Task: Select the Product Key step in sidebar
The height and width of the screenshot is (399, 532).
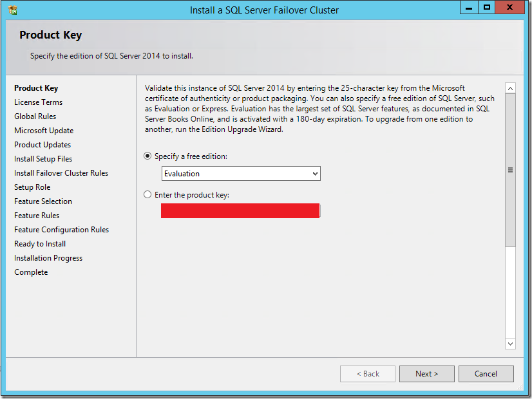Action: [36, 88]
